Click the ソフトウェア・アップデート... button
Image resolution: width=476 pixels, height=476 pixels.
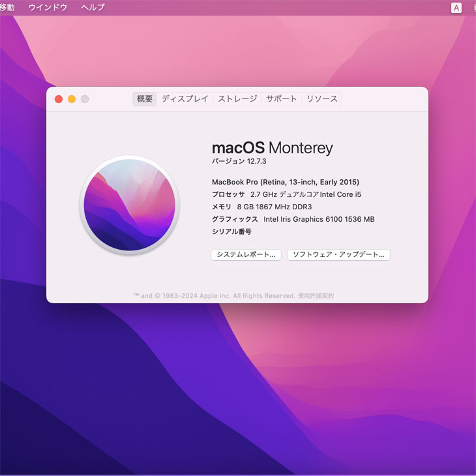tap(338, 255)
